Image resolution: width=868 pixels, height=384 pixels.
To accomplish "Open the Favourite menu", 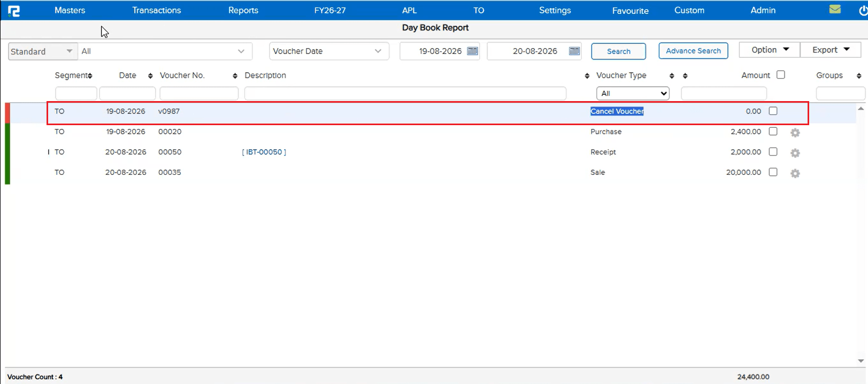I will coord(631,10).
